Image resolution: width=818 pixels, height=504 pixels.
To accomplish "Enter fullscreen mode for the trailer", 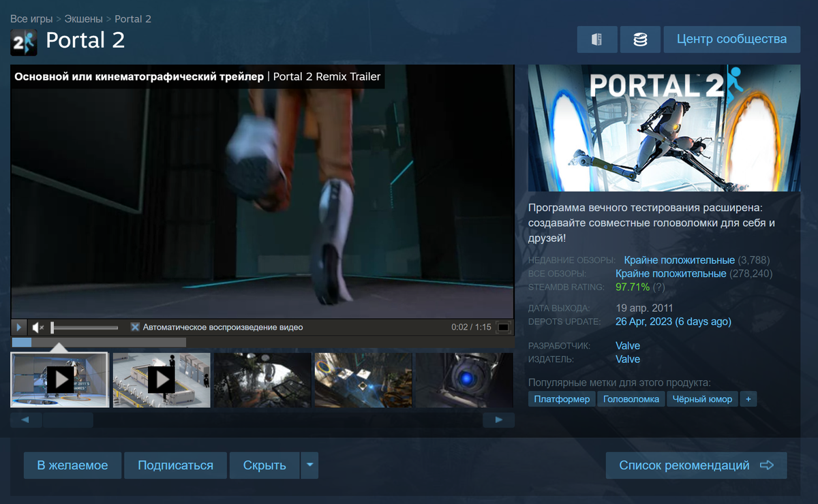I will (503, 328).
